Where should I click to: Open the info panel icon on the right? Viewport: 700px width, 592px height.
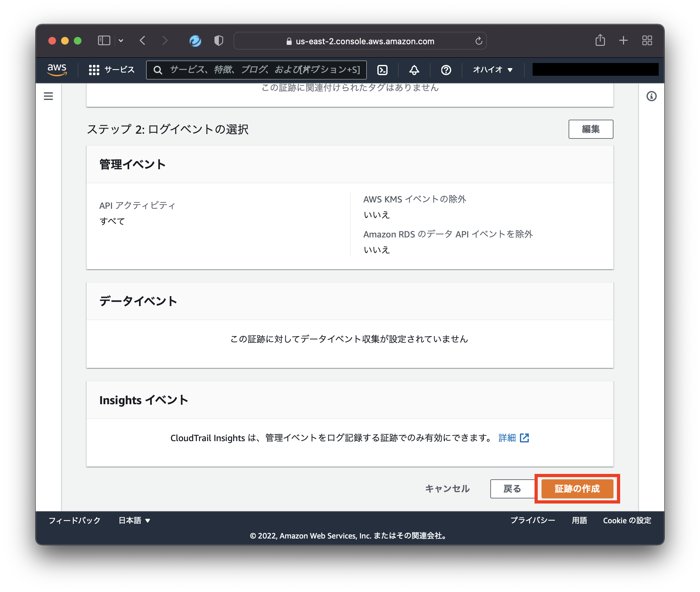pos(652,96)
